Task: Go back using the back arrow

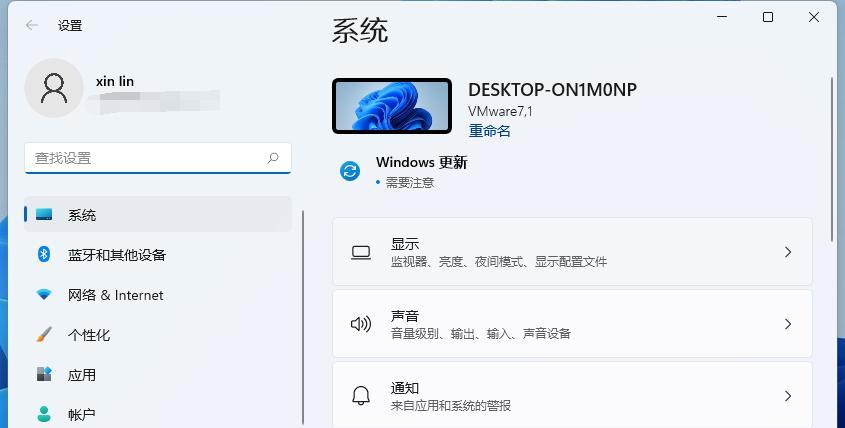Action: coord(32,25)
